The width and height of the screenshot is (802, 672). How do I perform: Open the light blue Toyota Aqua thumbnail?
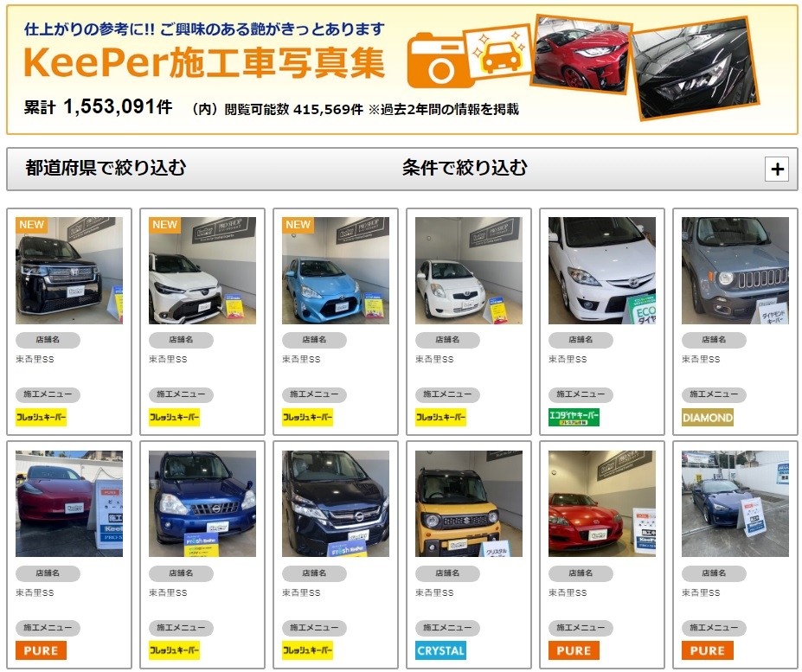coord(336,271)
